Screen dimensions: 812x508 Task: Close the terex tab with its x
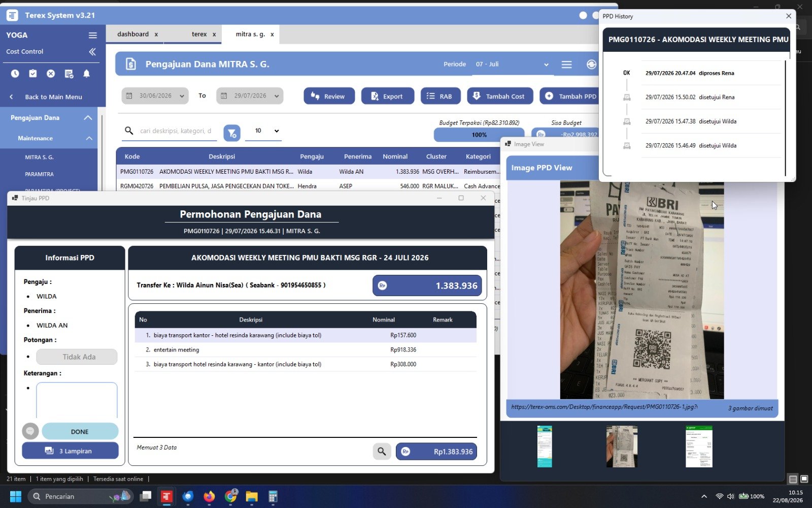tap(214, 35)
